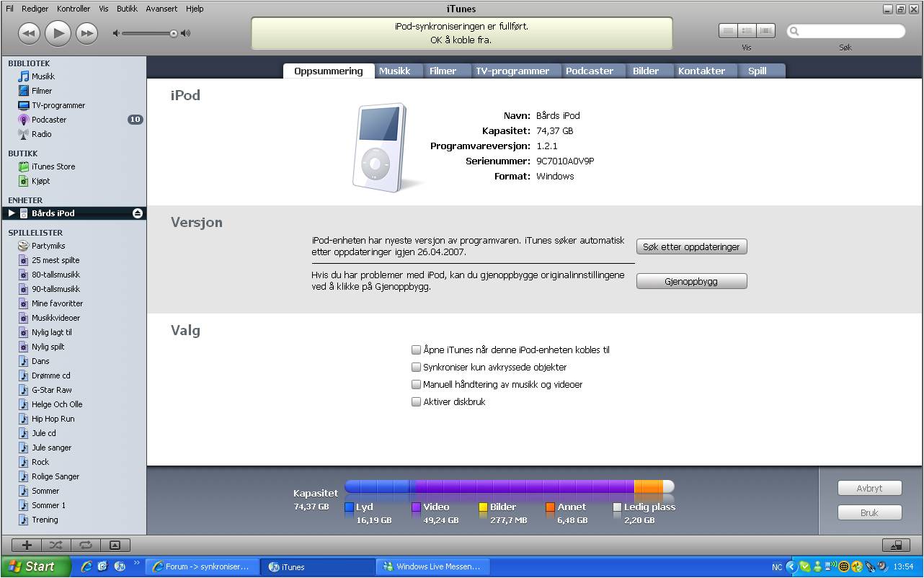This screenshot has width=924, height=578.
Task: Click the purple Video legend swatch
Action: point(417,507)
